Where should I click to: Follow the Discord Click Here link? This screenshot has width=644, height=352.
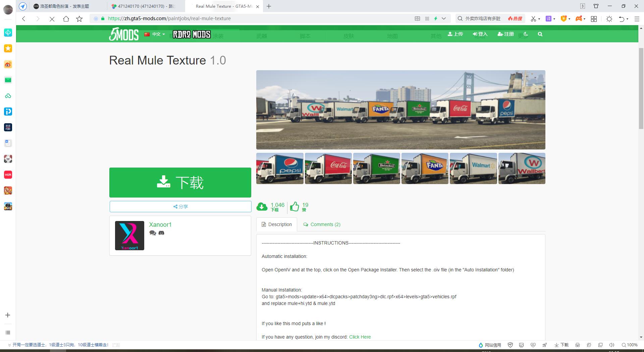360,337
